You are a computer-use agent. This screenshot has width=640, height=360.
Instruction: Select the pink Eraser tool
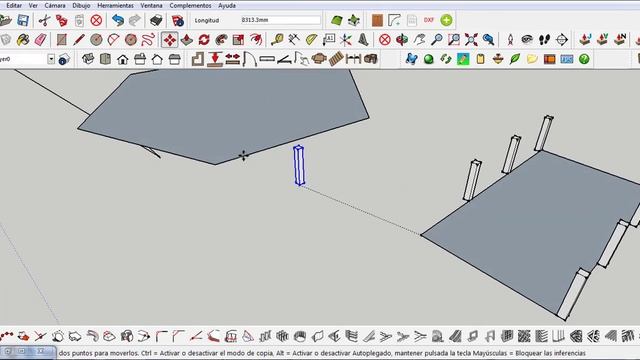click(40, 40)
